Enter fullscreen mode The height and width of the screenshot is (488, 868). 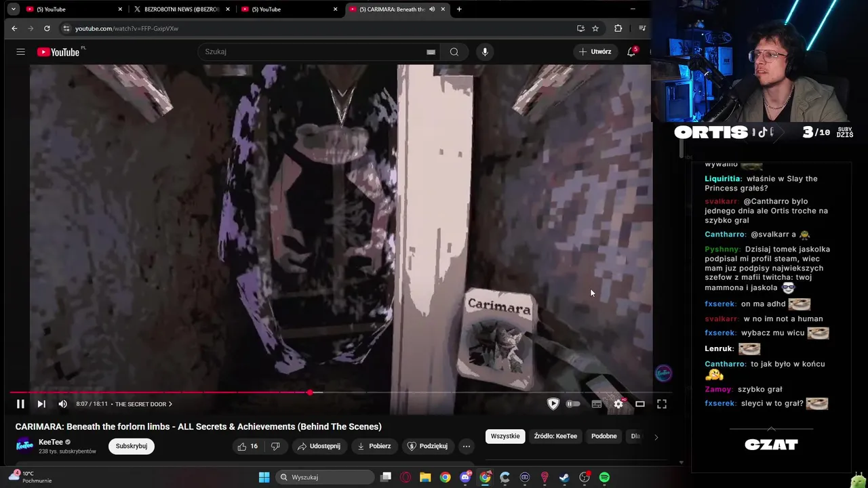(x=662, y=404)
